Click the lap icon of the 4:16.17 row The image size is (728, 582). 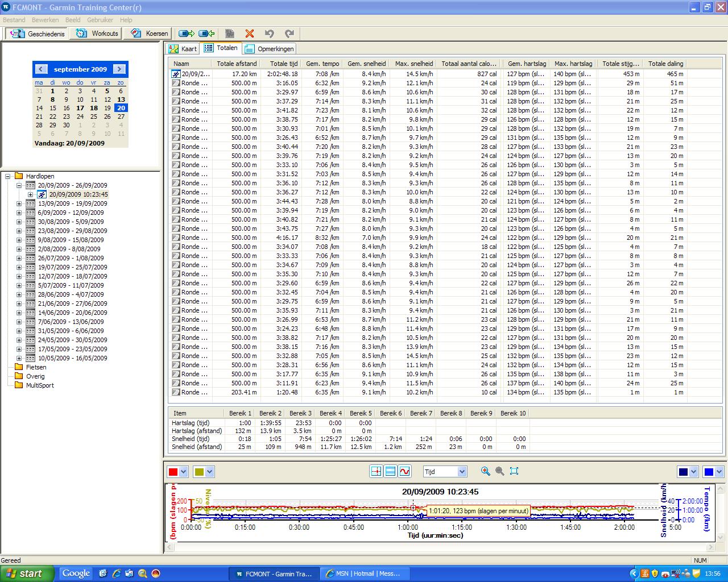point(176,238)
